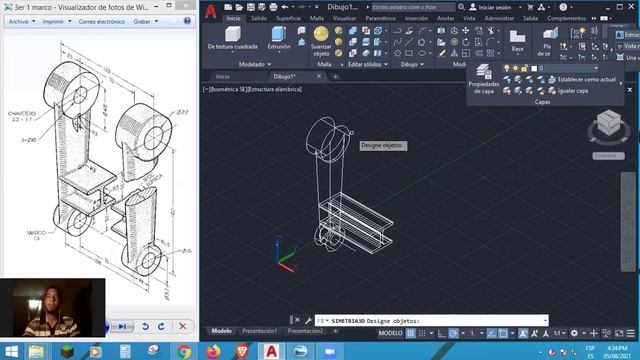Screen dimensions: 640x360
Task: Click the command line input field
Action: [431, 320]
